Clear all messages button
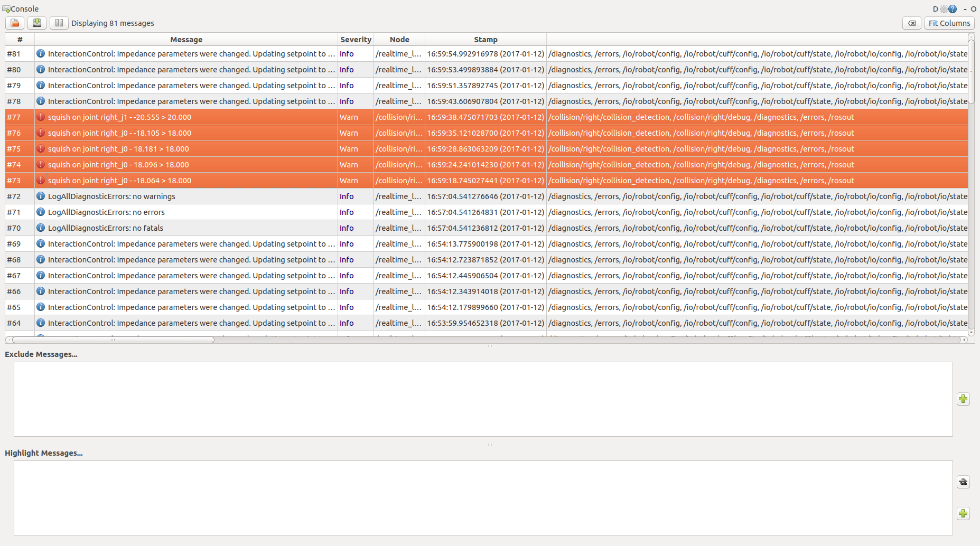 pos(912,23)
